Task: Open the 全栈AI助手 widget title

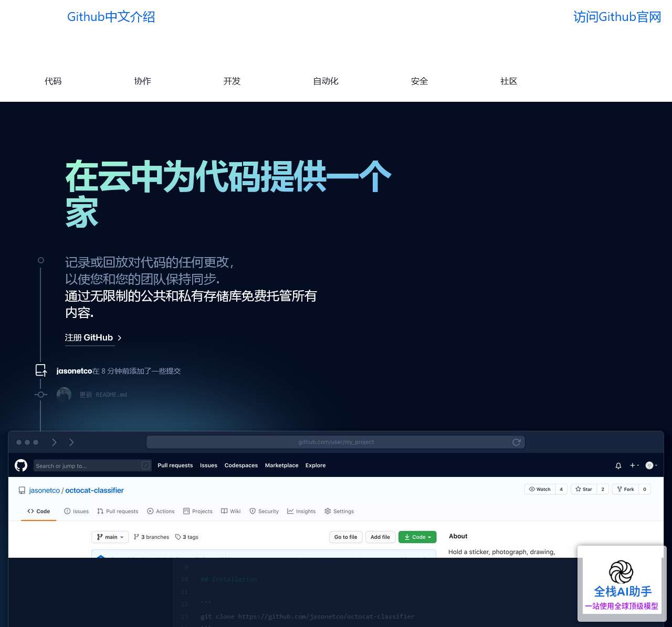Action: click(x=623, y=592)
